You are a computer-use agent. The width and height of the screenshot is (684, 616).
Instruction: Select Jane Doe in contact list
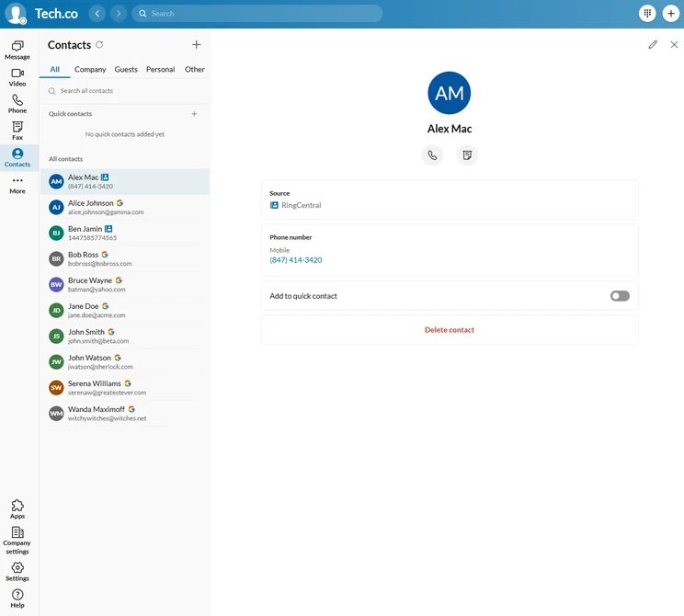(x=125, y=310)
